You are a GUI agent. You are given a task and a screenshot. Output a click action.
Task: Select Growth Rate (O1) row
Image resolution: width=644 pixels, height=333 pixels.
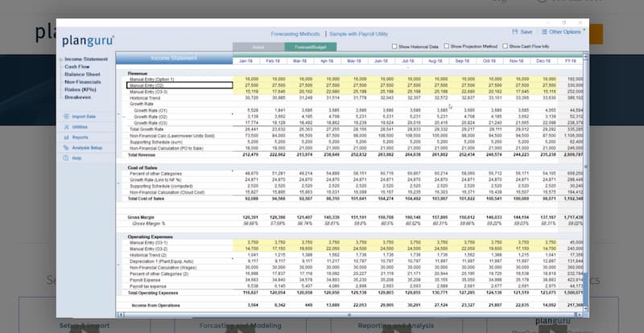point(151,110)
